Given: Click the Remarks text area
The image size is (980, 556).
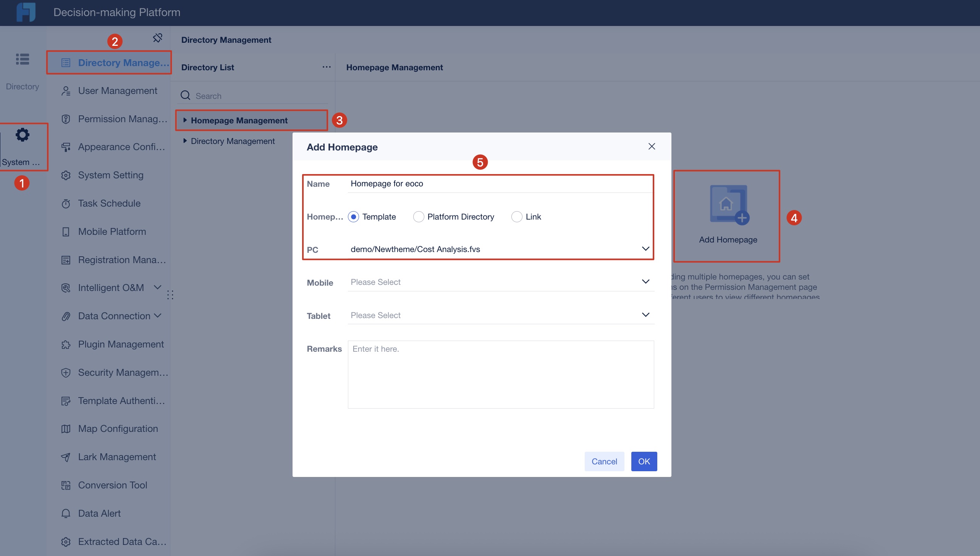Looking at the screenshot, I should [501, 375].
